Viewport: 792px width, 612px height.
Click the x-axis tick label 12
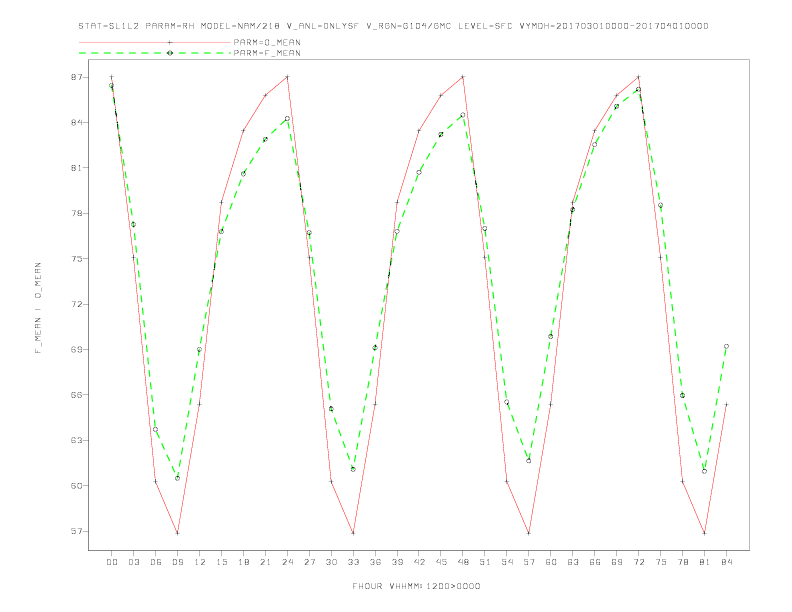pos(200,562)
